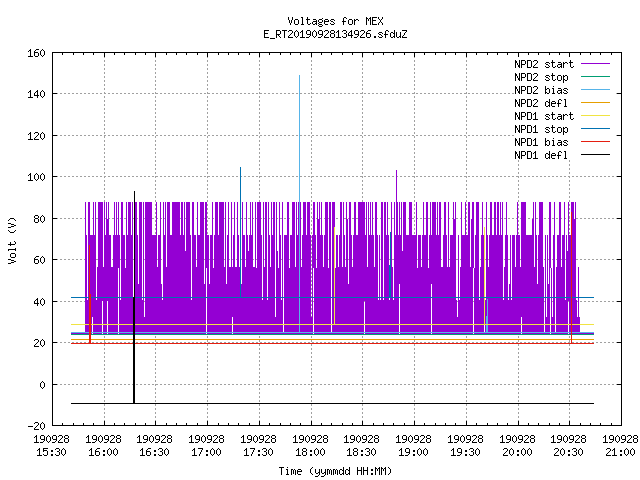
Task: Click the 15:30 x-axis time label
Action: click(51, 453)
